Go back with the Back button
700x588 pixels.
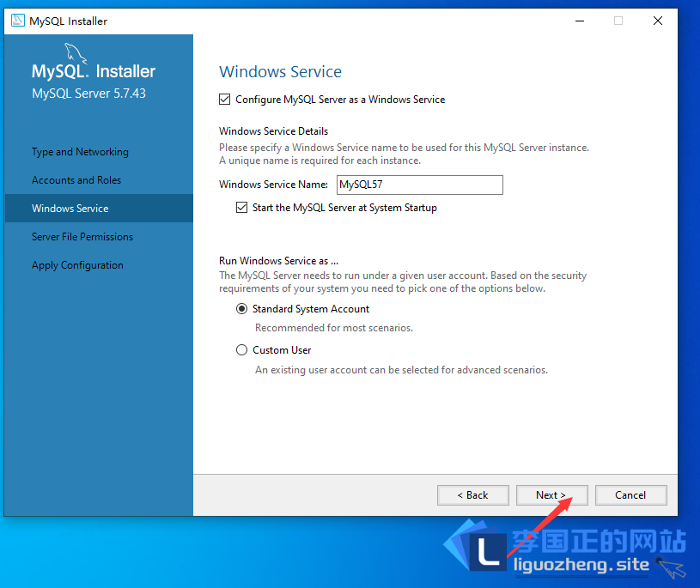pyautogui.click(x=472, y=495)
